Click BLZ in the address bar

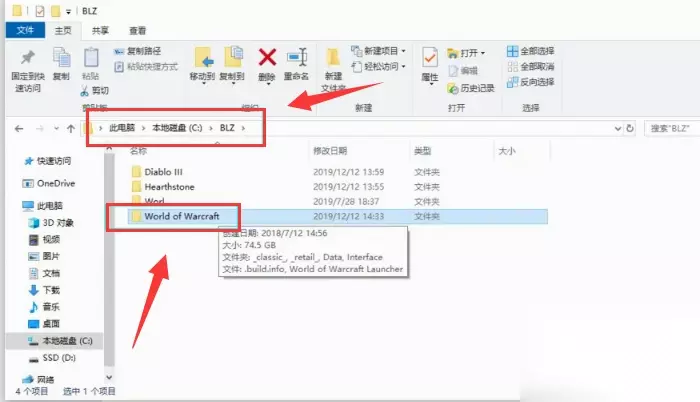(x=227, y=128)
